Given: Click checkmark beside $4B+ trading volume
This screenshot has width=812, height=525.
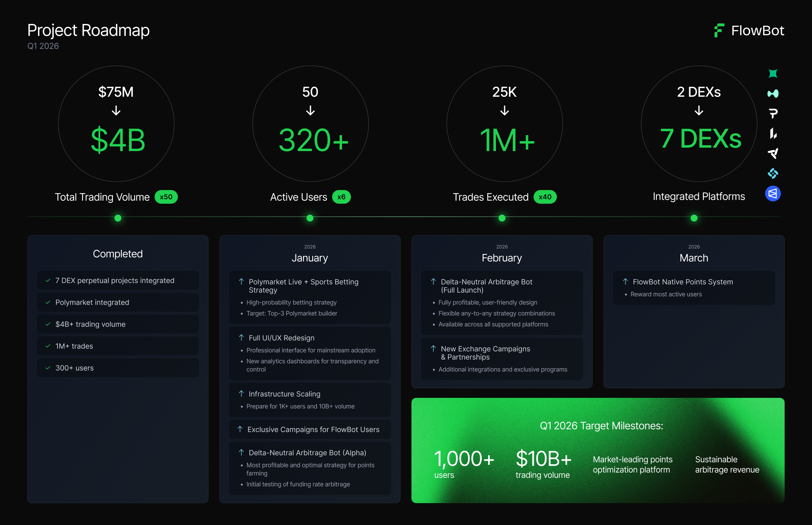Looking at the screenshot, I should [48, 324].
